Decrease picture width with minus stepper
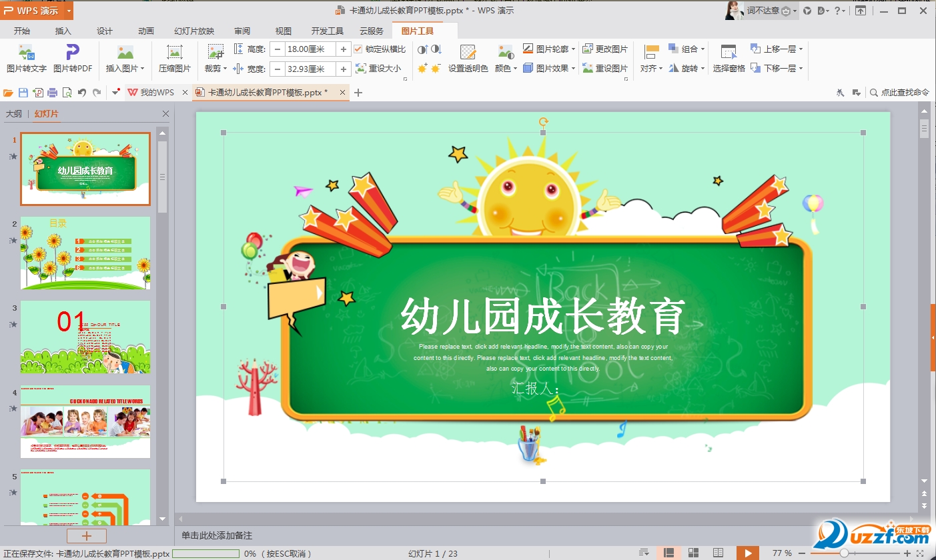Viewport: 936px width, 560px height. [277, 69]
